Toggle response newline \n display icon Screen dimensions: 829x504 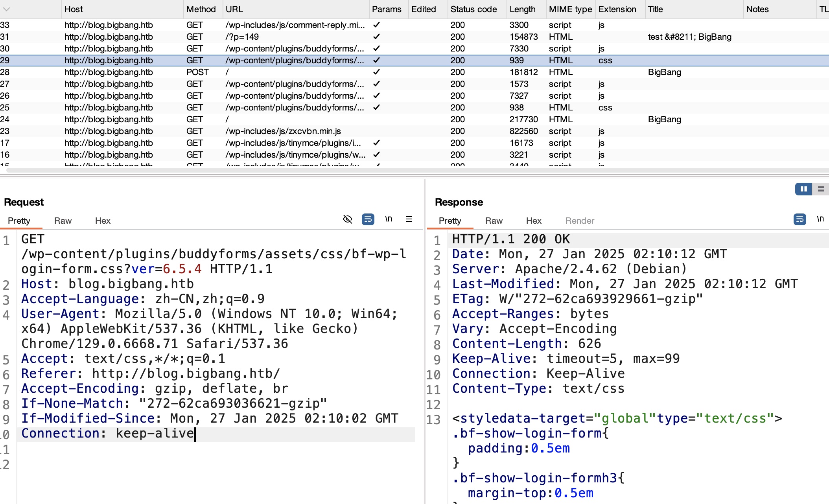pyautogui.click(x=820, y=219)
